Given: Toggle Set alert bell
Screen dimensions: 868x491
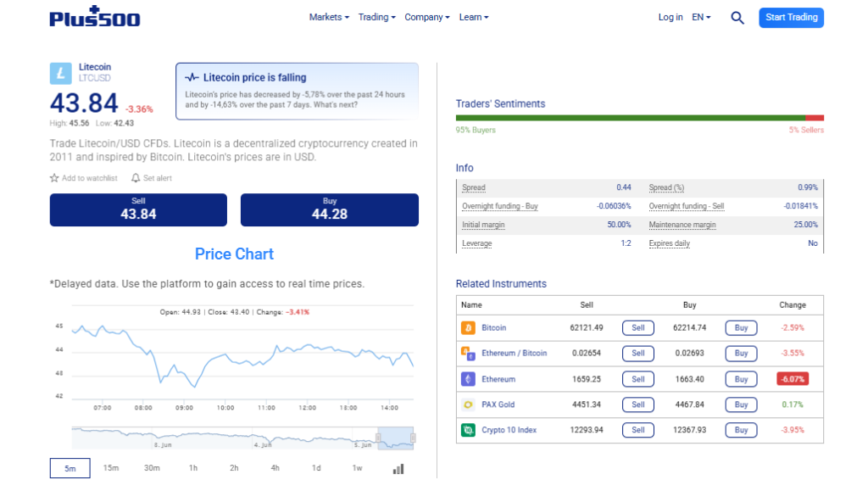Looking at the screenshot, I should point(135,178).
